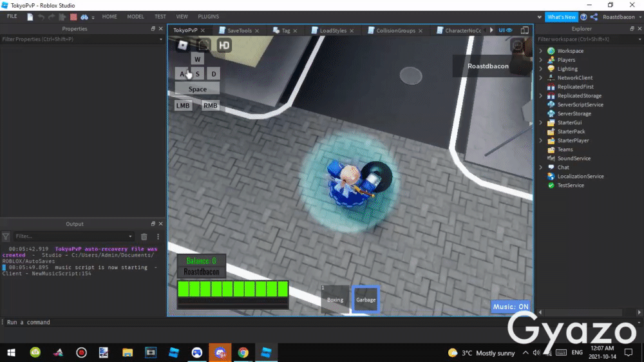Image resolution: width=644 pixels, height=362 pixels.
Task: Open Find with the binoculars icon
Action: [84, 17]
